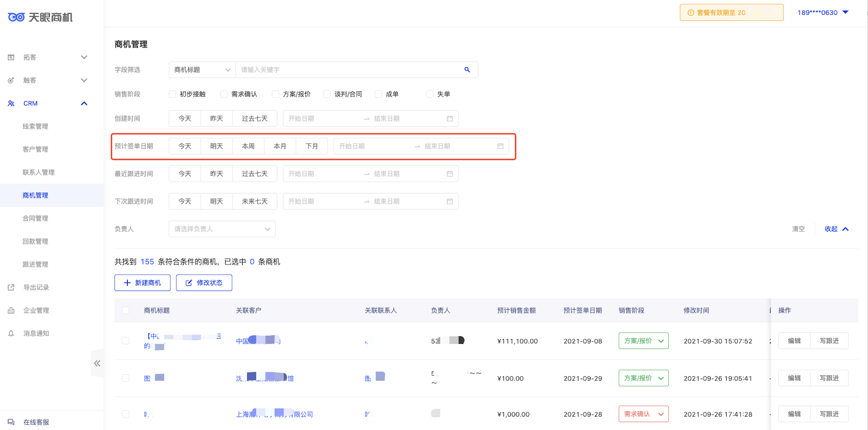
Task: Click the 企业管理 chart icon
Action: pos(11,310)
